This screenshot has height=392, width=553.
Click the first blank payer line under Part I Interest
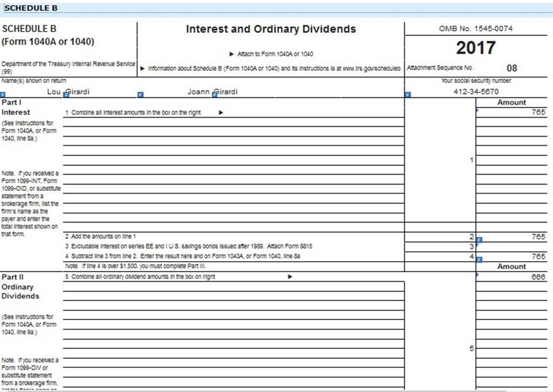(234, 122)
